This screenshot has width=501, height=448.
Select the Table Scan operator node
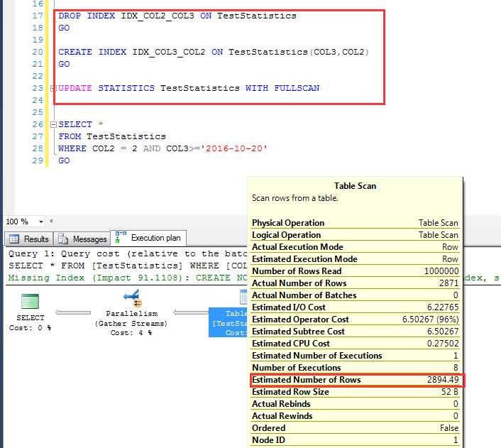pos(228,322)
